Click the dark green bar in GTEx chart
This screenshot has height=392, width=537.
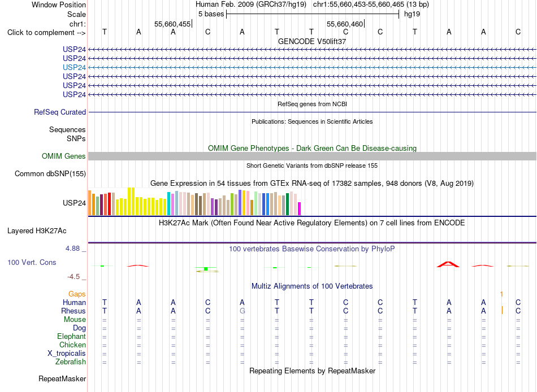click(287, 204)
